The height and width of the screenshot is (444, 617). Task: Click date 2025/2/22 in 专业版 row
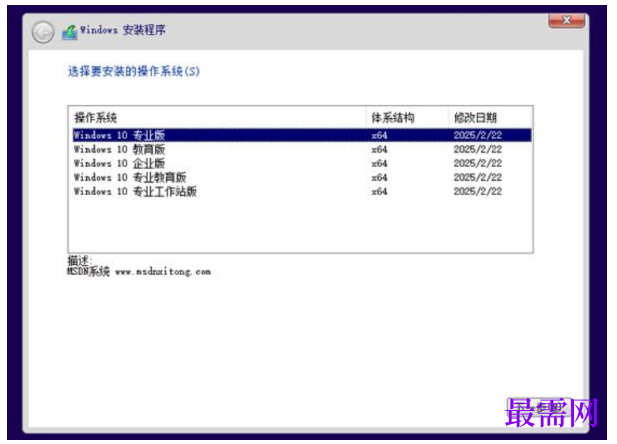[x=478, y=135]
